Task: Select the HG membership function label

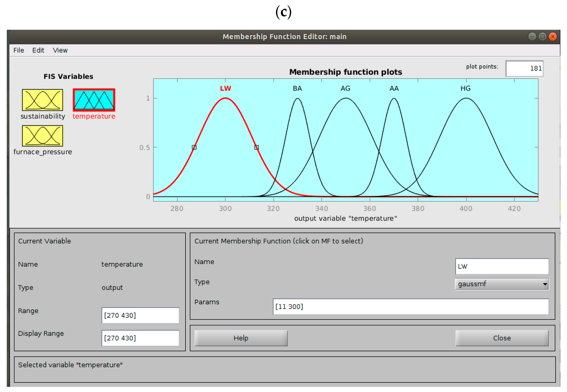Action: pyautogui.click(x=465, y=89)
